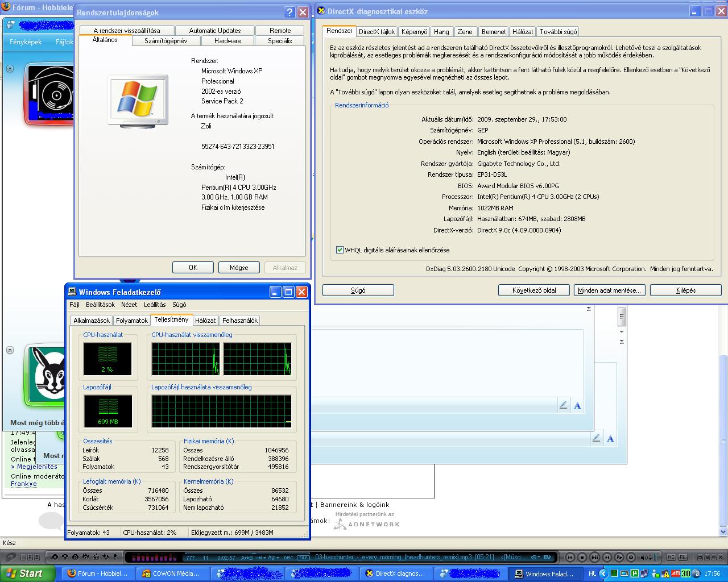Click the Kilépés button in DirectX diagnostics

(686, 290)
